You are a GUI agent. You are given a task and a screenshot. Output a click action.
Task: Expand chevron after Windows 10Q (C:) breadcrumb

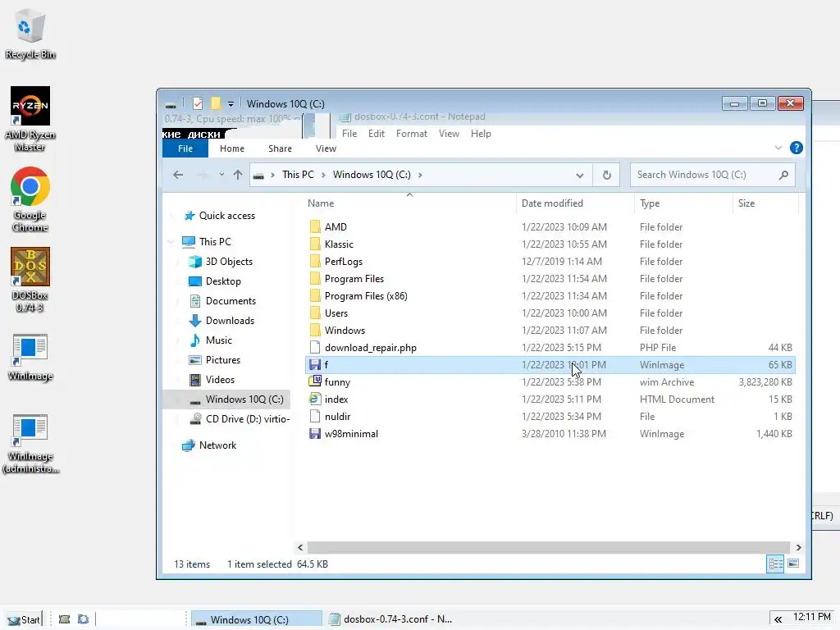[x=420, y=175]
